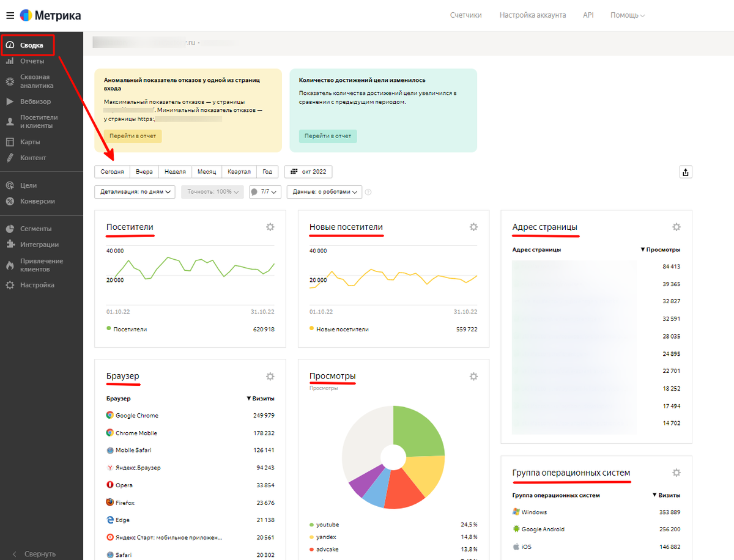Screen dimensions: 734x560
Task: Click the Адрес страницы widget title
Action: tap(545, 227)
